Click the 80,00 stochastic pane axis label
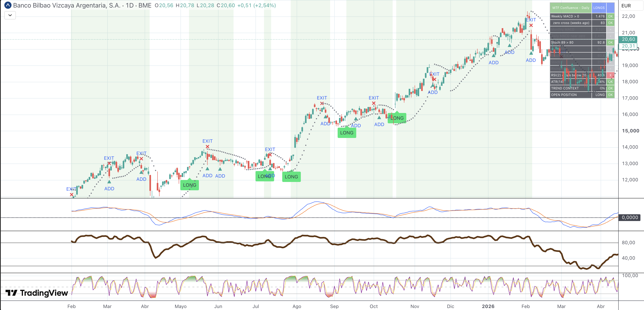The width and height of the screenshot is (644, 310). click(629, 242)
